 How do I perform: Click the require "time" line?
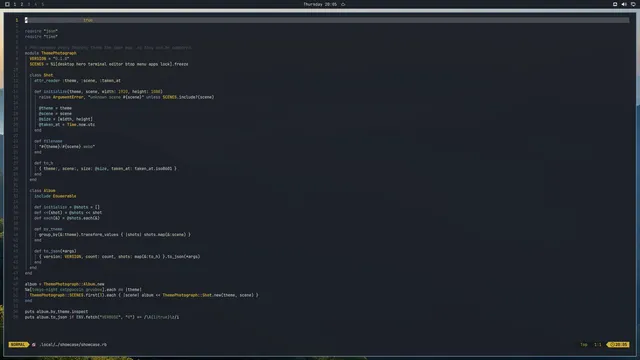41,36
